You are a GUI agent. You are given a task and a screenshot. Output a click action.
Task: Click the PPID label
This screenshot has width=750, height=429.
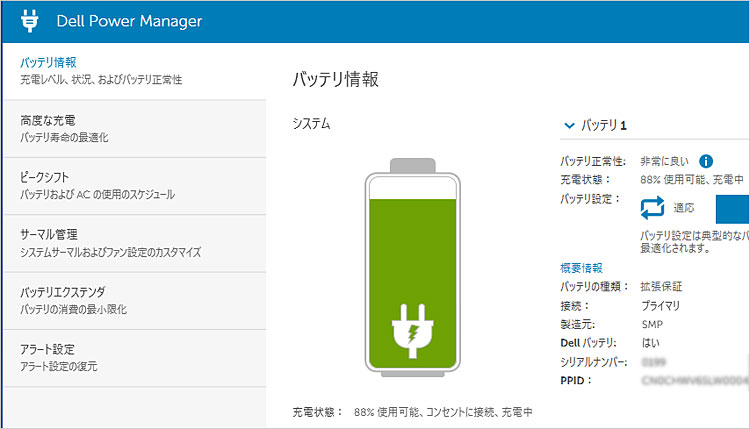[x=576, y=381]
